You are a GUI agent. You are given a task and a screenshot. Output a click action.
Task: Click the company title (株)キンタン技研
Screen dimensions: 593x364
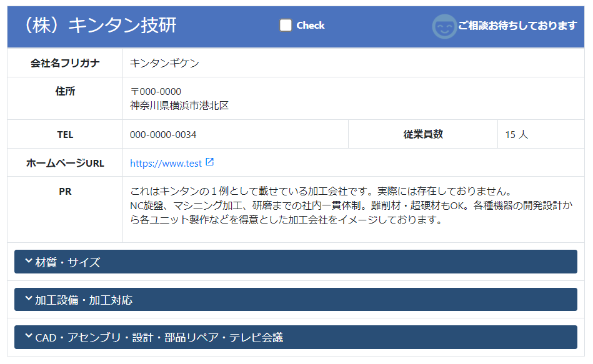click(x=99, y=26)
